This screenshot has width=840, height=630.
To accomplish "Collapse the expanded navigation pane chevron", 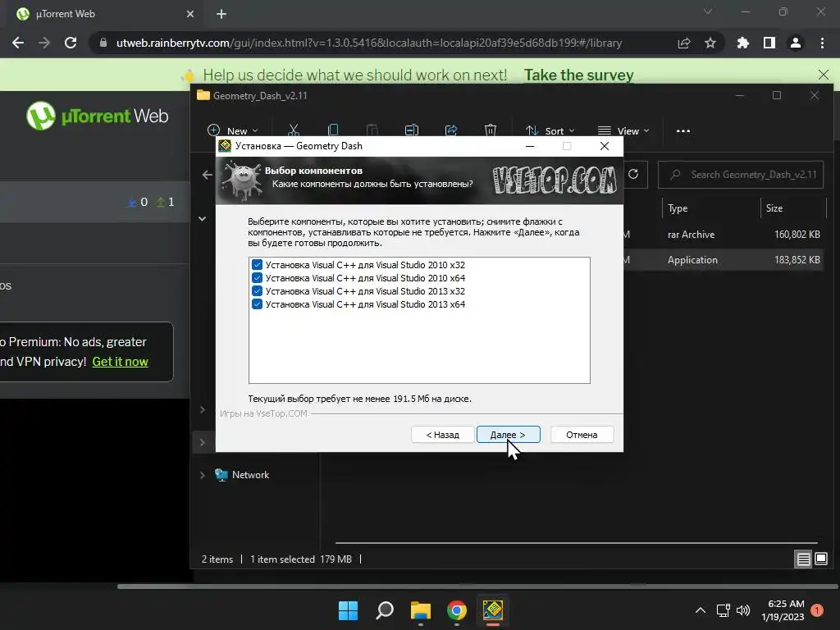I will (x=202, y=218).
